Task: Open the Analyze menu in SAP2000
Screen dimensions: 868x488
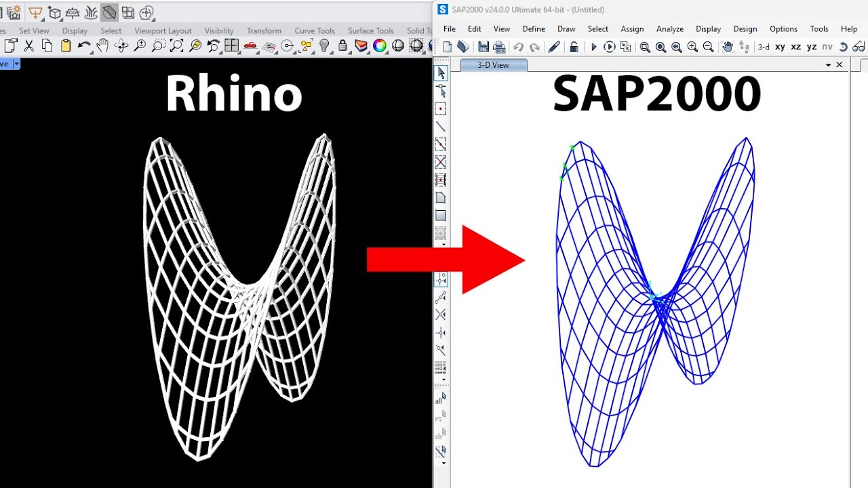Action: click(x=670, y=29)
